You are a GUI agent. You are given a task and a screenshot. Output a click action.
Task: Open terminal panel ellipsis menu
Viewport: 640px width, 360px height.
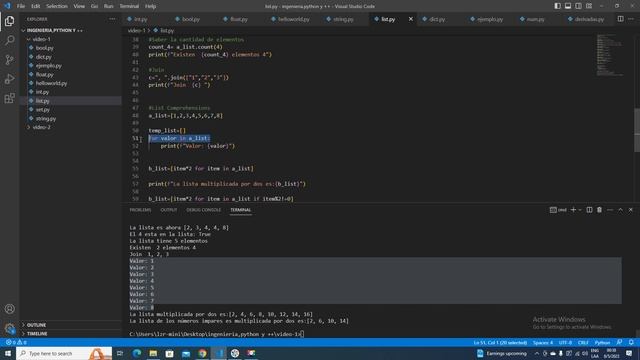pyautogui.click(x=610, y=210)
